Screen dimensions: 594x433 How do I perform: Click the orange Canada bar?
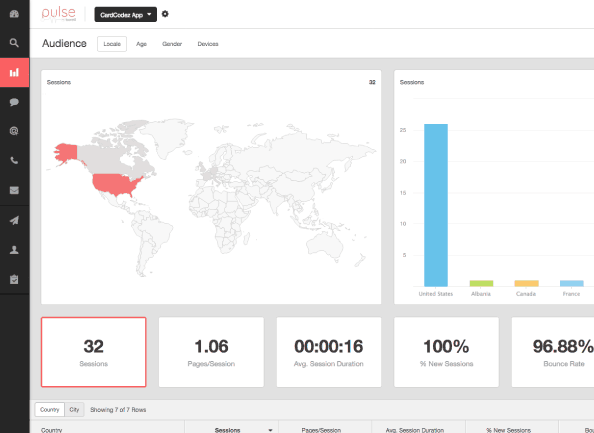coord(526,283)
